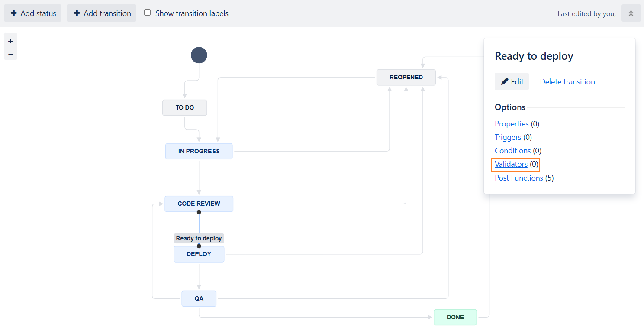This screenshot has width=644, height=334.
Task: Open the Post Functions option
Action: point(518,178)
